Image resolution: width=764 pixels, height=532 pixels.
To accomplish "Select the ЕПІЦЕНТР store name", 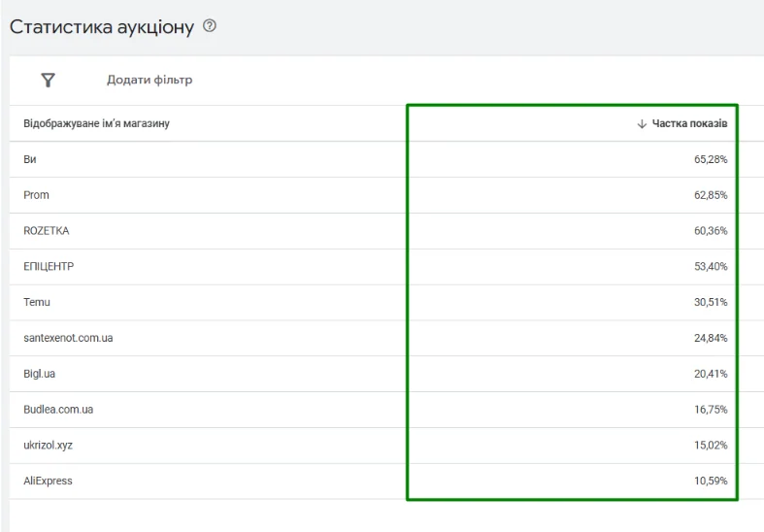I will 49,267.
